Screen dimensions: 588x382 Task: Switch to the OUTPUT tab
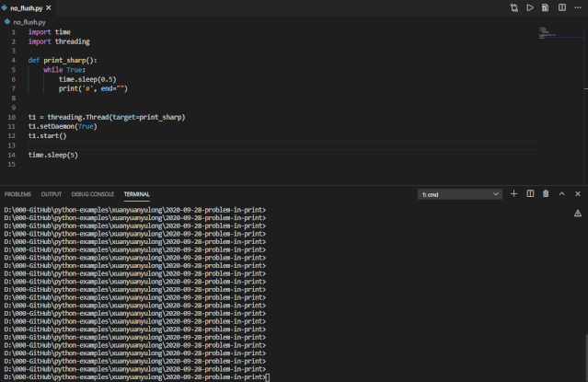pos(52,194)
